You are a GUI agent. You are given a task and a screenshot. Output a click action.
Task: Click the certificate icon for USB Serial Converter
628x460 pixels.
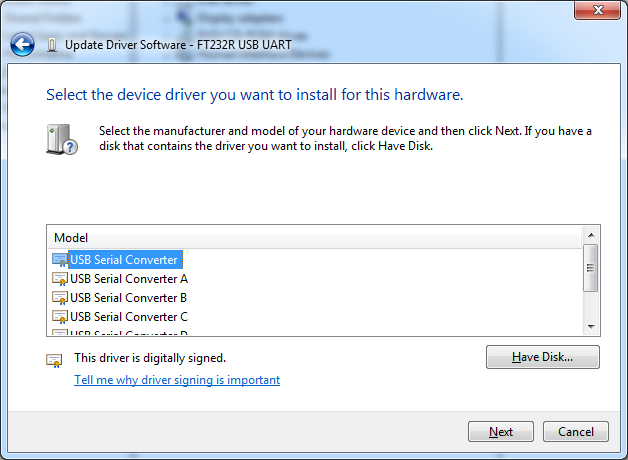(60, 260)
